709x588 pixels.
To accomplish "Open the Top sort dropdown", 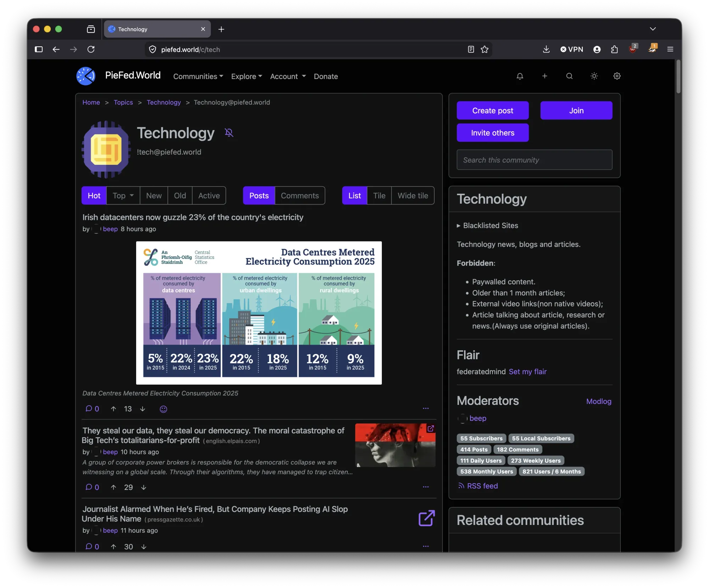I will 123,196.
